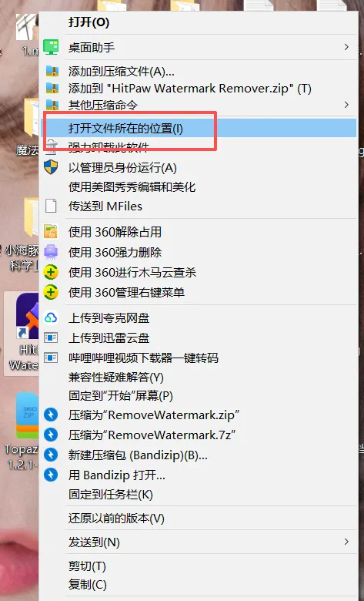Click the green 桌面助手 monitor icon

tap(51, 47)
